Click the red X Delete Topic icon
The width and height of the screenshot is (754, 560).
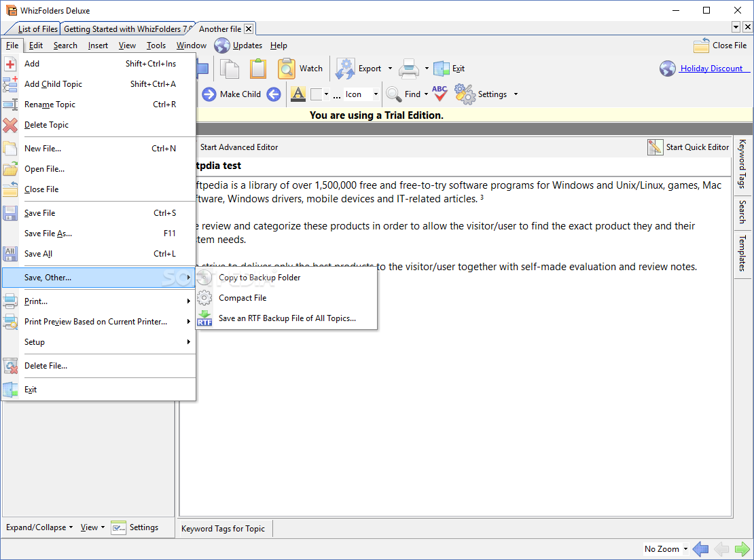coord(10,125)
